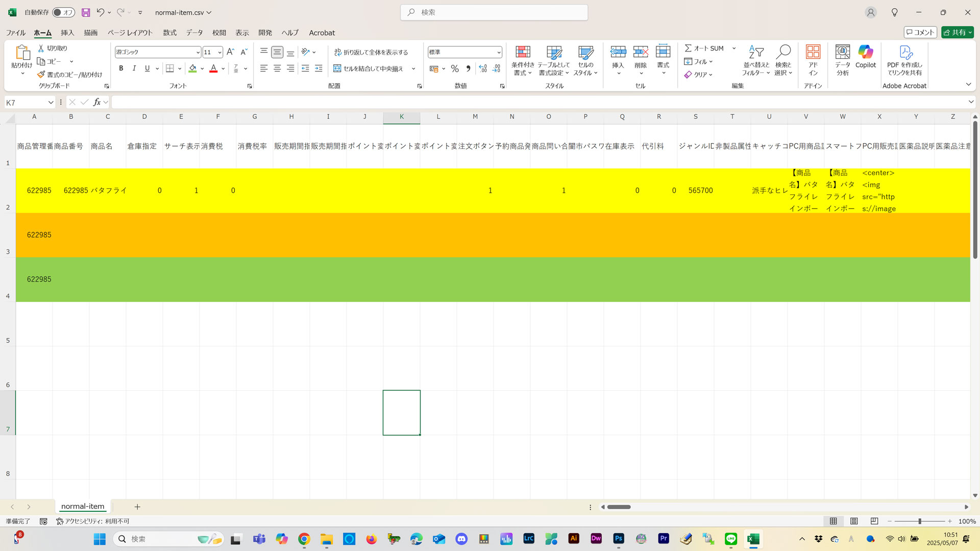Toggle bold formatting
The image size is (980, 551).
point(121,68)
